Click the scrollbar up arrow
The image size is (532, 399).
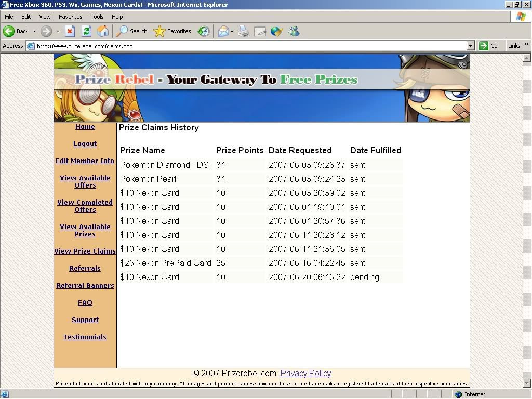(527, 58)
